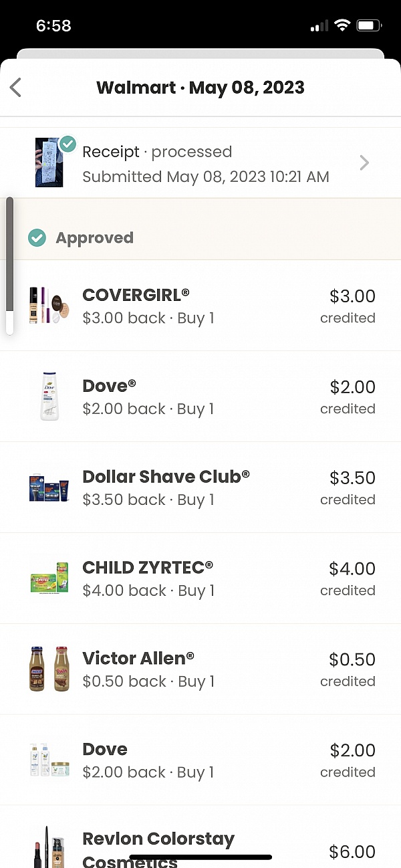Image resolution: width=401 pixels, height=868 pixels.
Task: Tap the Approved checkmark icon
Action: tap(37, 237)
